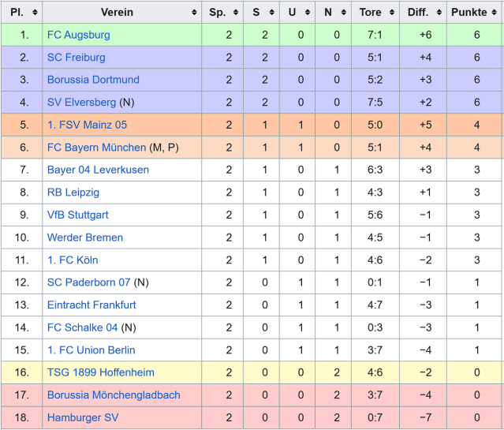Viewport: 504px width, 430px height.
Task: Open FC Bayern München link
Action: (97, 148)
